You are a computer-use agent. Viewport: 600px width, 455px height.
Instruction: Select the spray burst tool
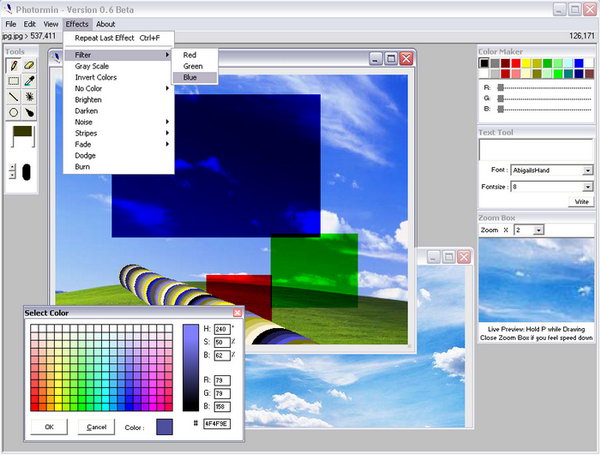29,96
